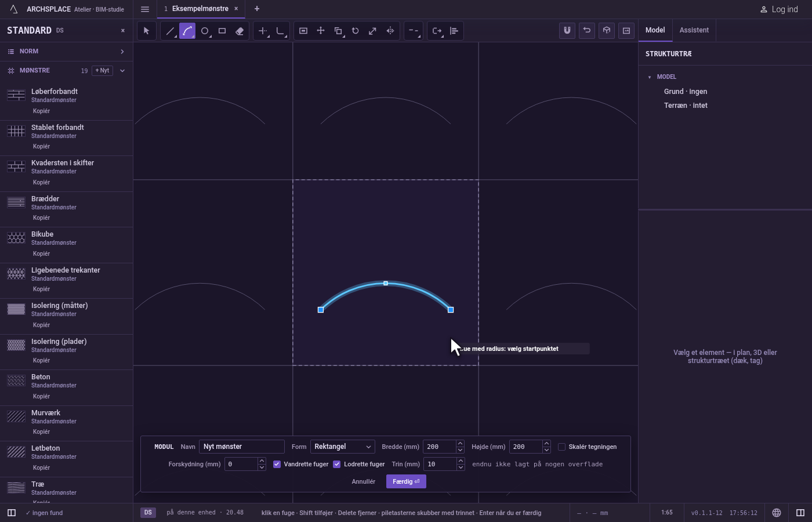This screenshot has height=522, width=812.
Task: Open the Form dropdown showing Rektangel
Action: pyautogui.click(x=342, y=447)
